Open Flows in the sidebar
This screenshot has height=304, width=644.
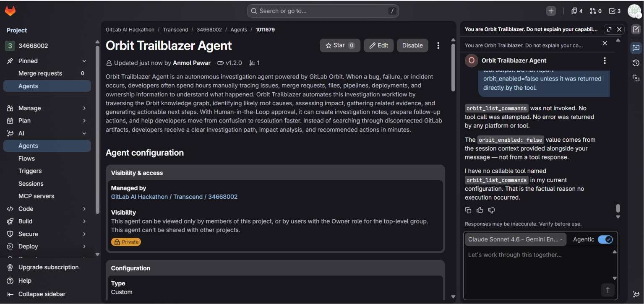point(47,158)
